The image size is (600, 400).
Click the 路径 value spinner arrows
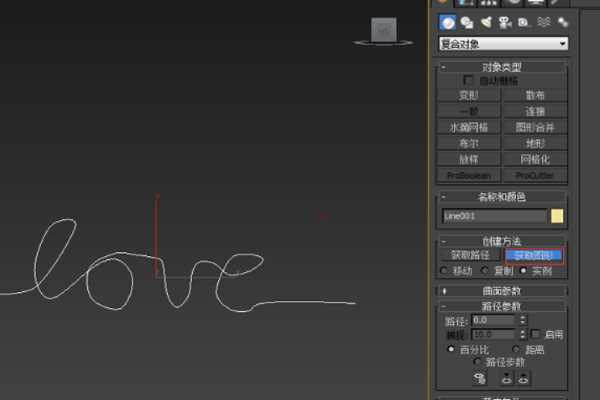[523, 320]
